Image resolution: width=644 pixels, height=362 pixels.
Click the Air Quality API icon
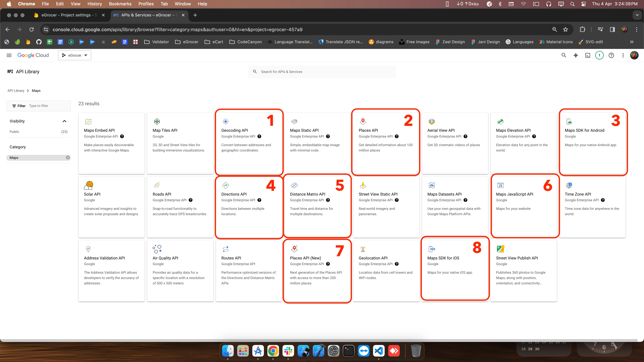click(x=157, y=249)
